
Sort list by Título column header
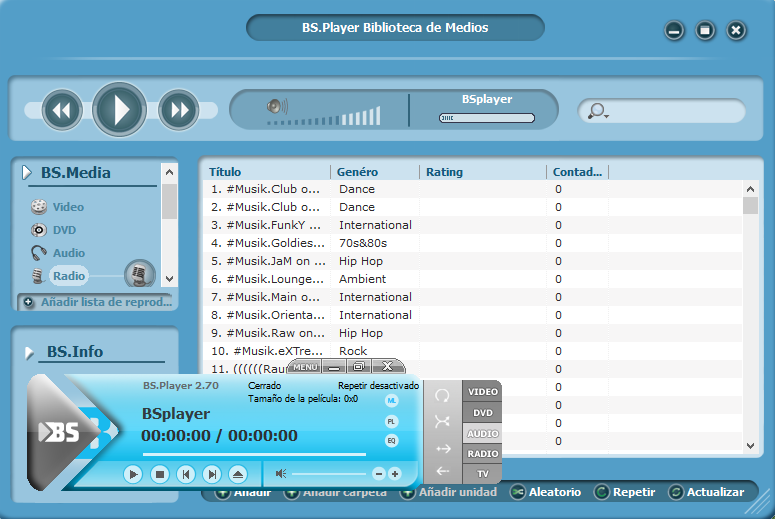tap(225, 172)
